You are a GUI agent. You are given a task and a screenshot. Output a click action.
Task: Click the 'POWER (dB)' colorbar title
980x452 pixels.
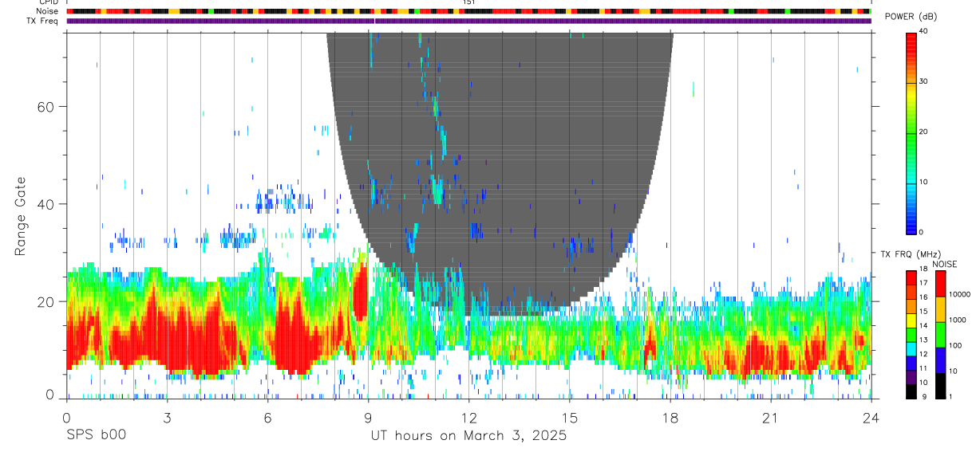[x=911, y=17]
